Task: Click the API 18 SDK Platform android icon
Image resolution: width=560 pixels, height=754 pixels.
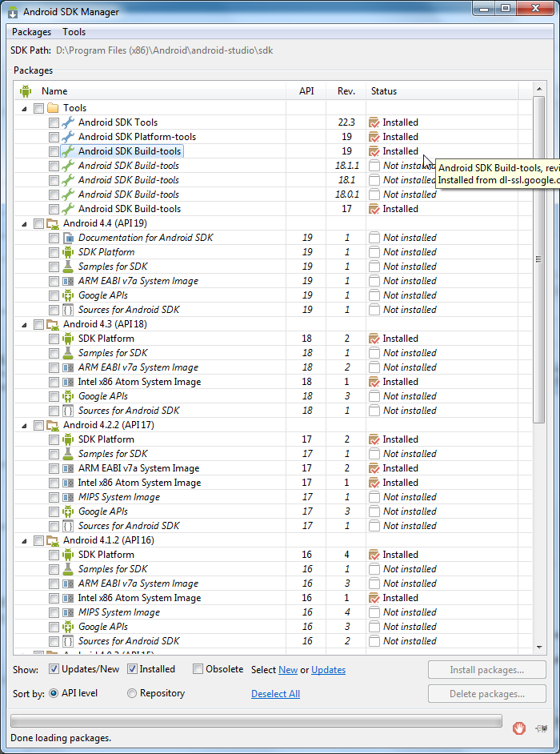Action: pyautogui.click(x=68, y=339)
